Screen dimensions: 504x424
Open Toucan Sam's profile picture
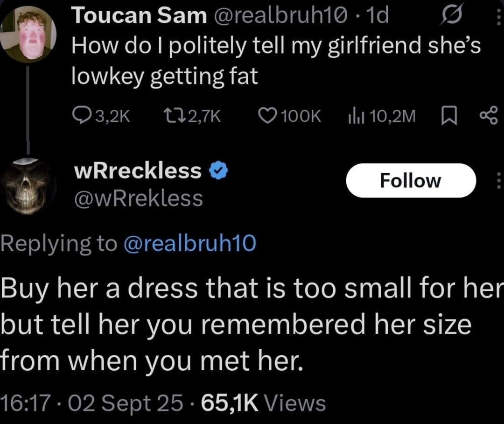pyautogui.click(x=28, y=34)
